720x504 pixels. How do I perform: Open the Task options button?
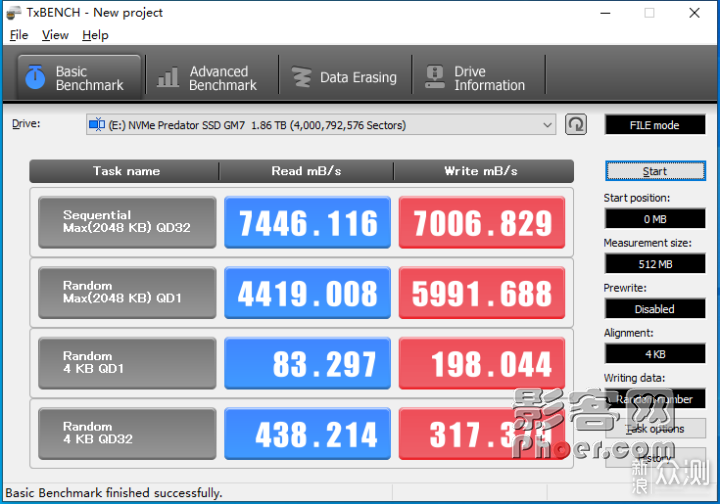655,429
